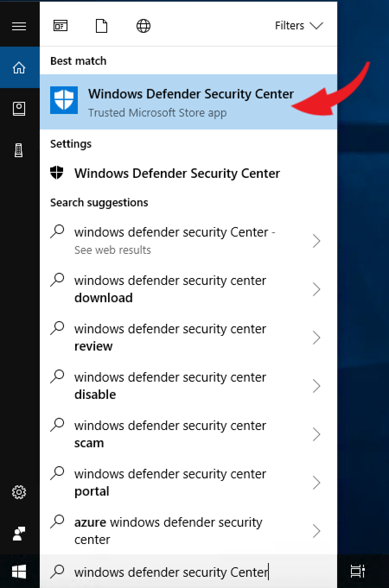Click the search text input field
The height and width of the screenshot is (588, 389).
tap(190, 572)
